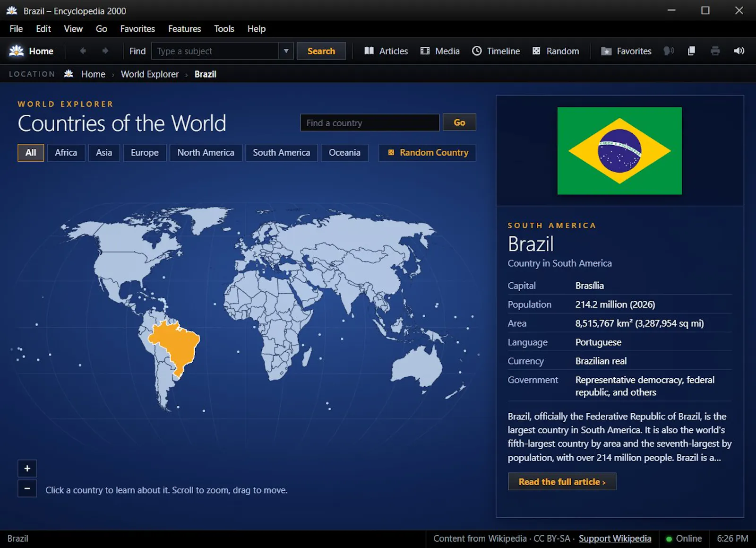The width and height of the screenshot is (756, 548).
Task: Open the Tools menu
Action: point(224,29)
